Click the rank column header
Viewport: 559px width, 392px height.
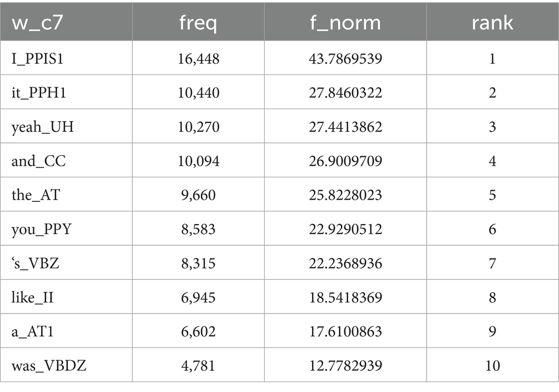(x=492, y=23)
